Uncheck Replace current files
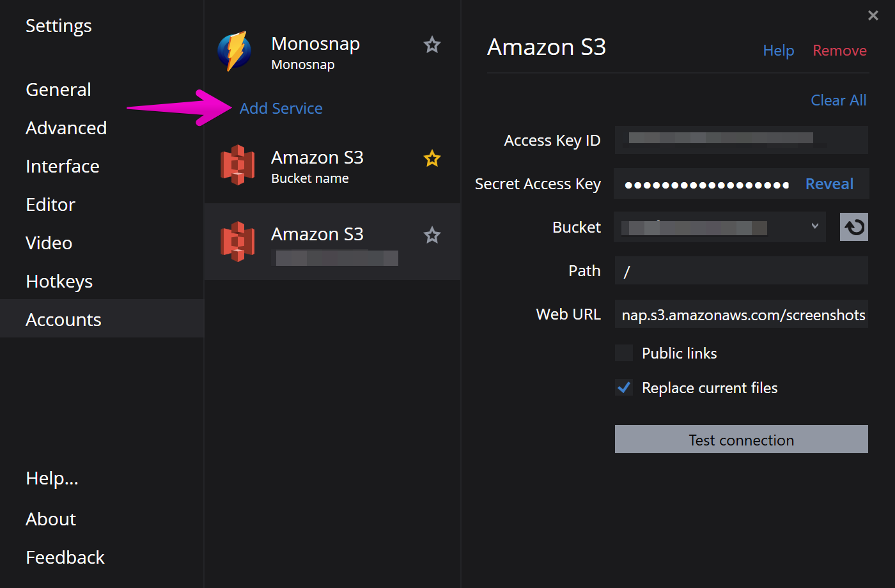895x588 pixels. point(624,387)
